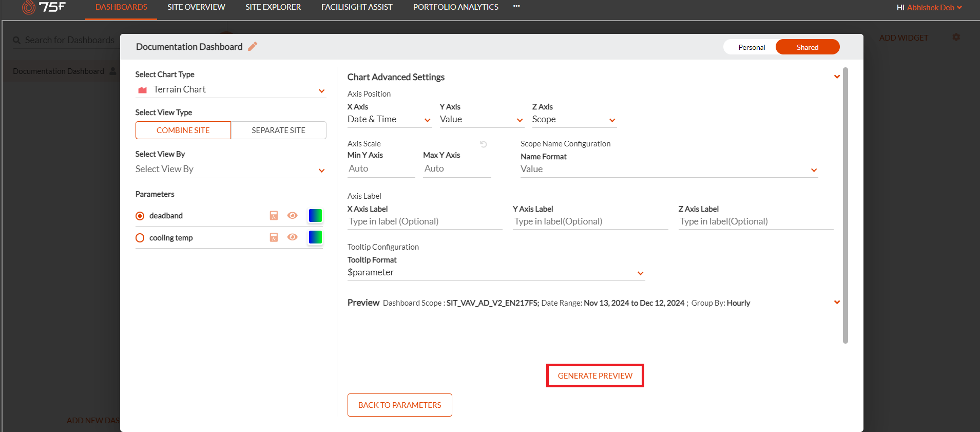Go to SITE EXPLORER tab

point(273,7)
